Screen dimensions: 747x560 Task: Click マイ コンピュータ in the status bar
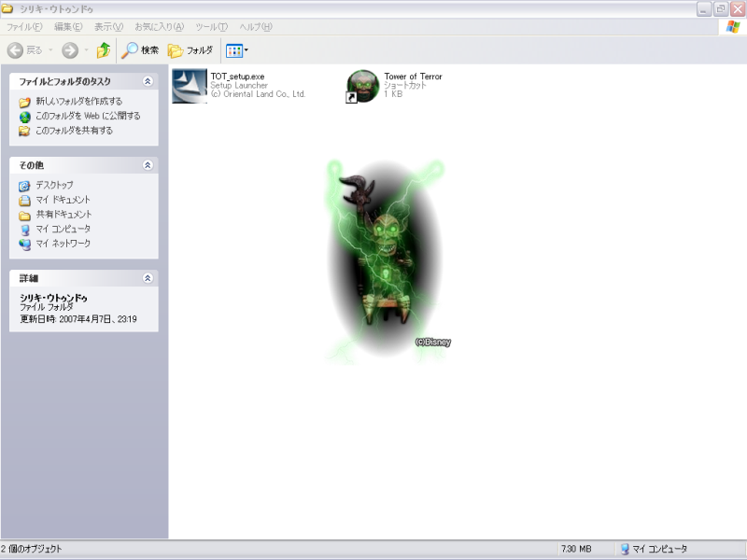653,549
